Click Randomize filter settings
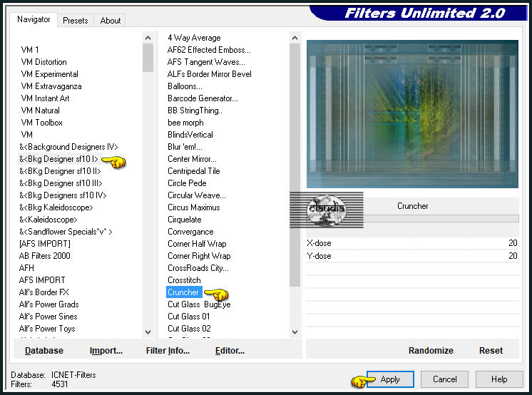This screenshot has width=532, height=395. pyautogui.click(x=431, y=351)
